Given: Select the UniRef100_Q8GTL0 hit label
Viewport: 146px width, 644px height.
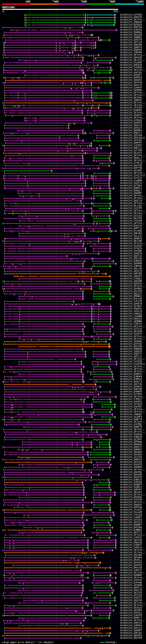Looking at the screenshot, I should 131,588.
